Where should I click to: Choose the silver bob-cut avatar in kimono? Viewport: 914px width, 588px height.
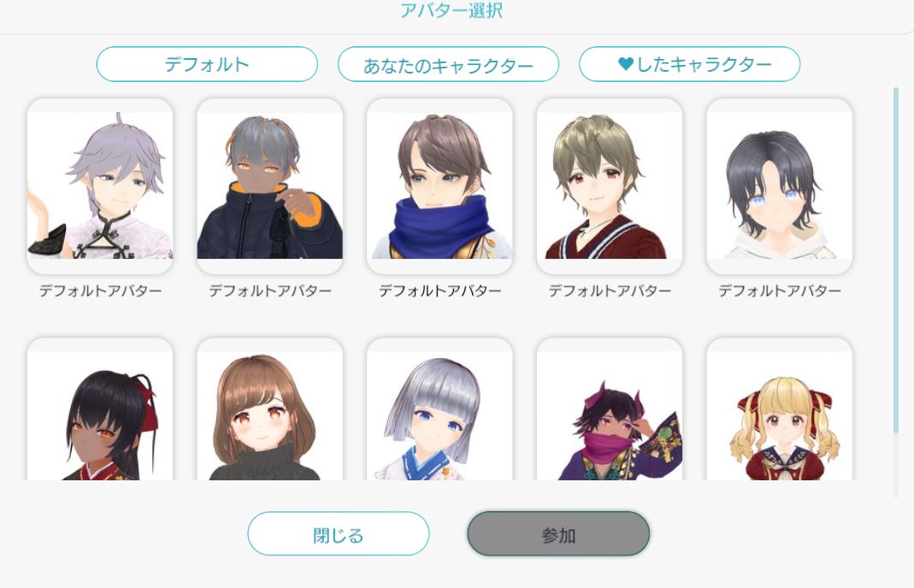439,409
